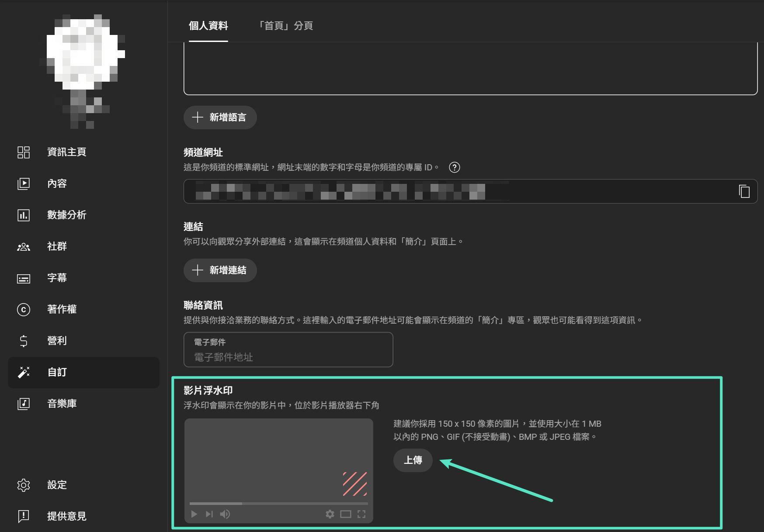The height and width of the screenshot is (532, 764).
Task: Mute volume in the watermark preview player
Action: (225, 514)
